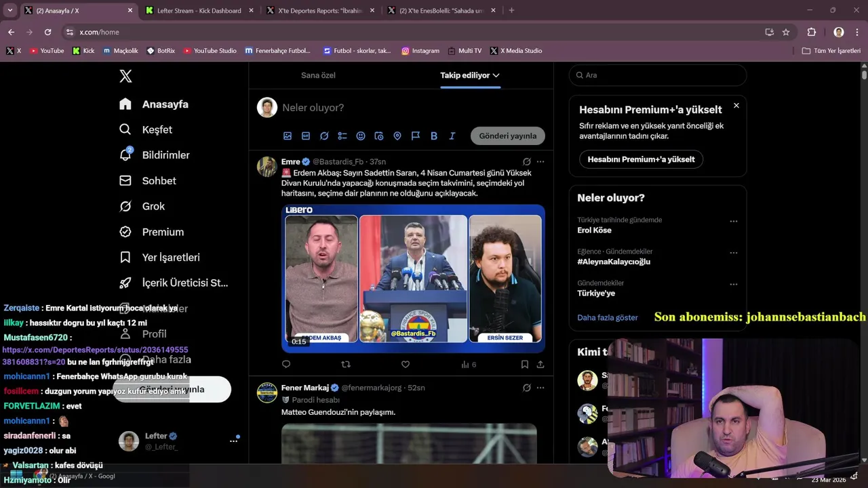Open Anasayfa home in sidebar
Image resolution: width=868 pixels, height=488 pixels.
[x=154, y=104]
